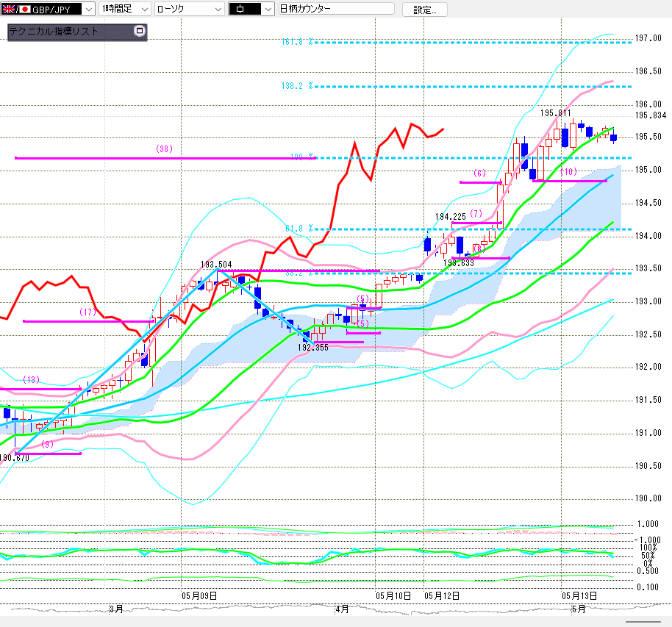
Task: Click the (10) day counter label
Action: pos(569,172)
